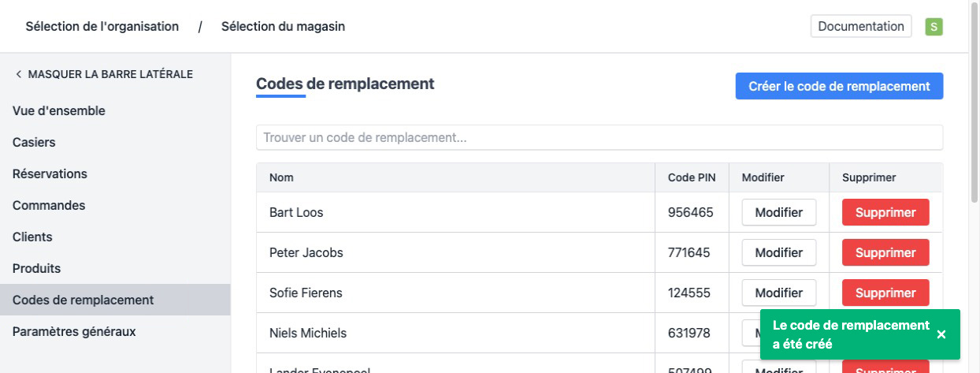
Task: Focus the Trouver un code de remplacement field
Action: [599, 137]
